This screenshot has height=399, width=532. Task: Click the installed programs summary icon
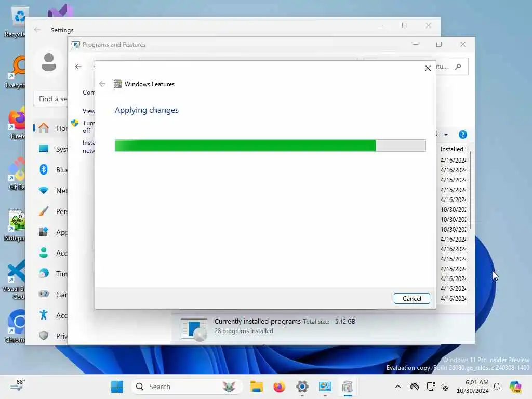(x=194, y=329)
